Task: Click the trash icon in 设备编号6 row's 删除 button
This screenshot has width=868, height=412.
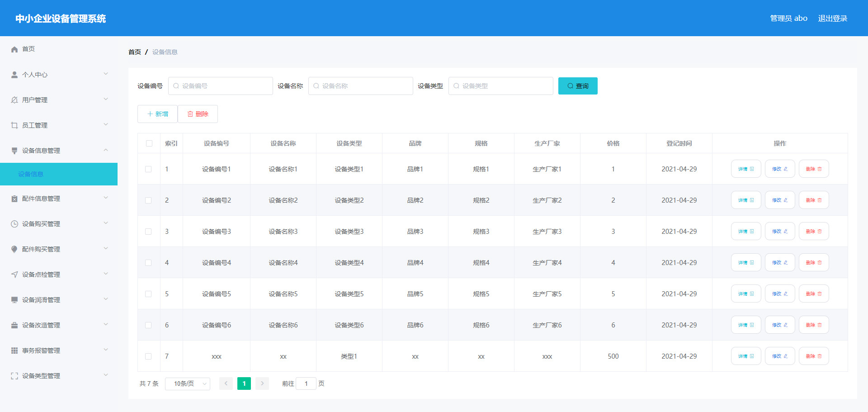Action: pos(820,325)
